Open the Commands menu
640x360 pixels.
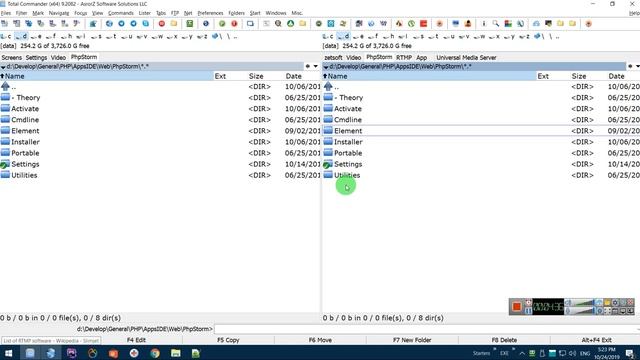121,13
